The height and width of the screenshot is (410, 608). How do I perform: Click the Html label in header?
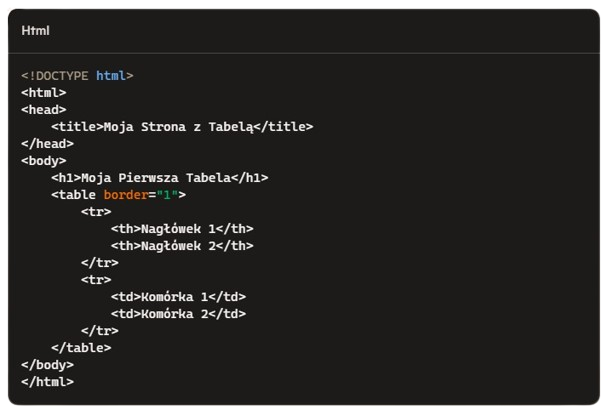click(35, 31)
